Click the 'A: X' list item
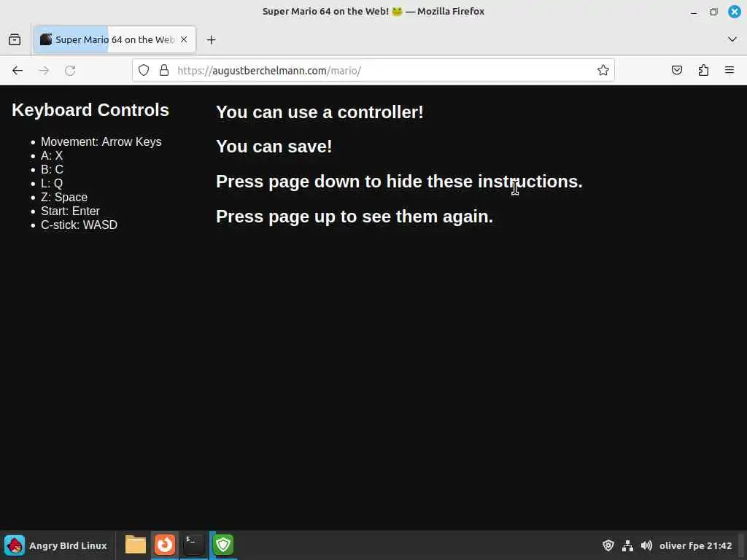The width and height of the screenshot is (747, 560). 52,156
